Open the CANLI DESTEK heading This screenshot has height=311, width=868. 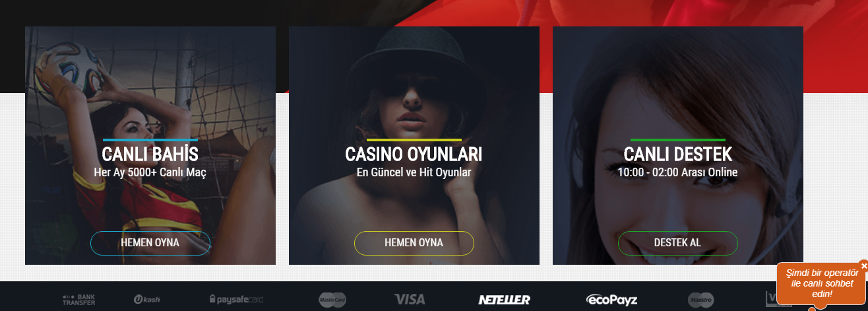tap(678, 155)
